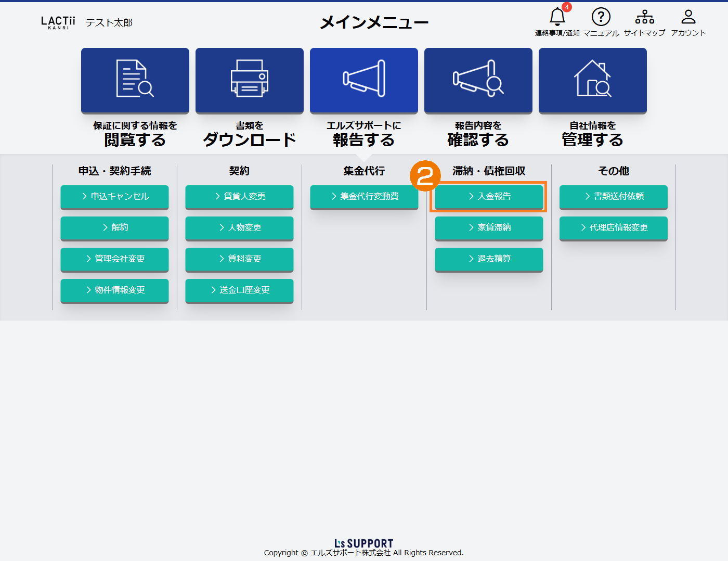The height and width of the screenshot is (561, 728).
Task: Open the notifications bell icon
Action: tap(557, 18)
